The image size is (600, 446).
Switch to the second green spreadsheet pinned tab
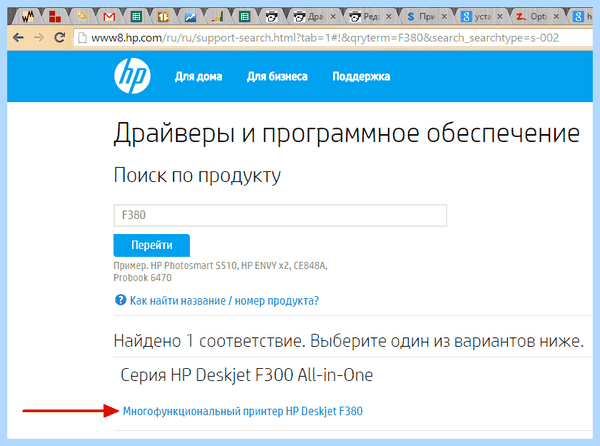(x=244, y=17)
